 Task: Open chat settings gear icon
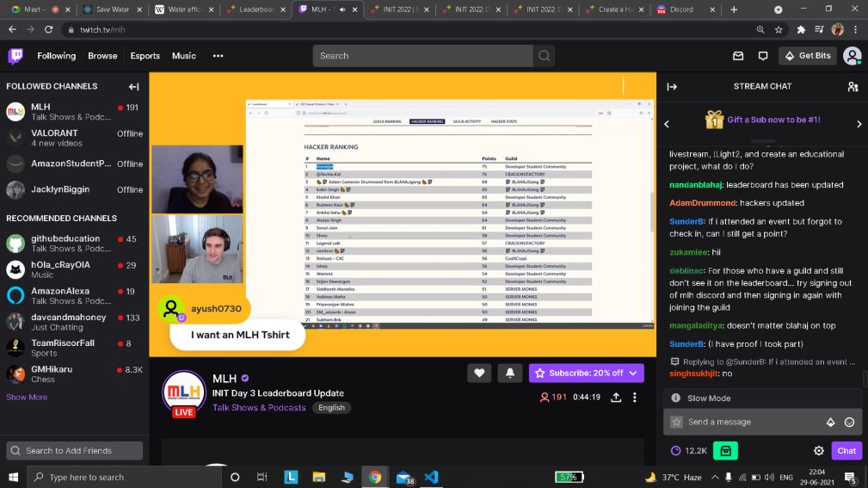click(x=819, y=451)
